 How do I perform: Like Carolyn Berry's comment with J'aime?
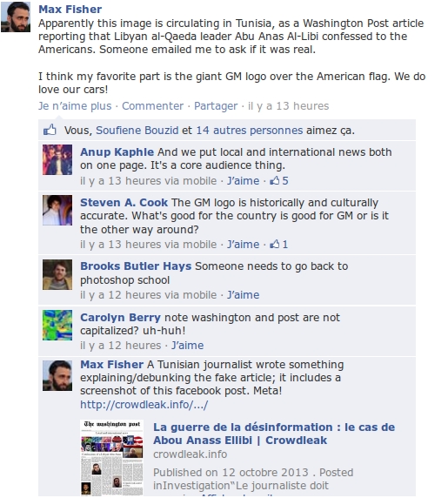point(188,346)
